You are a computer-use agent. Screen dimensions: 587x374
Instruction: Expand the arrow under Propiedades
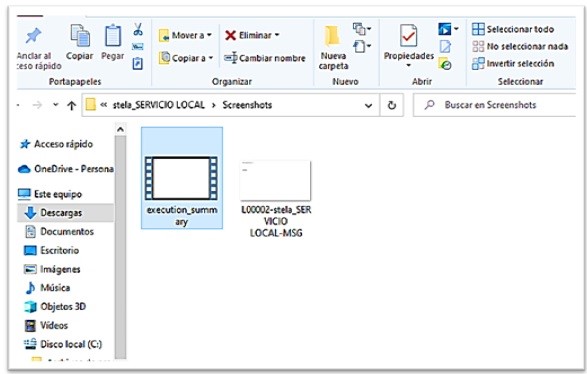pos(408,66)
